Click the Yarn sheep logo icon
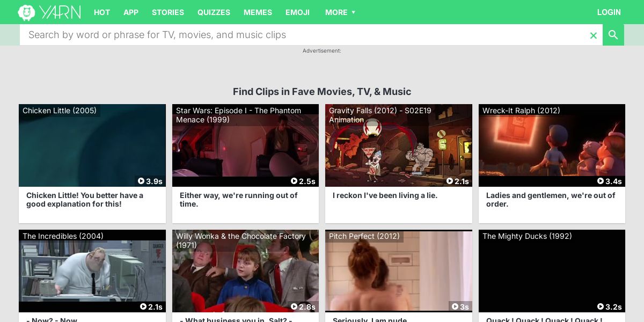The width and height of the screenshot is (644, 322). click(26, 12)
